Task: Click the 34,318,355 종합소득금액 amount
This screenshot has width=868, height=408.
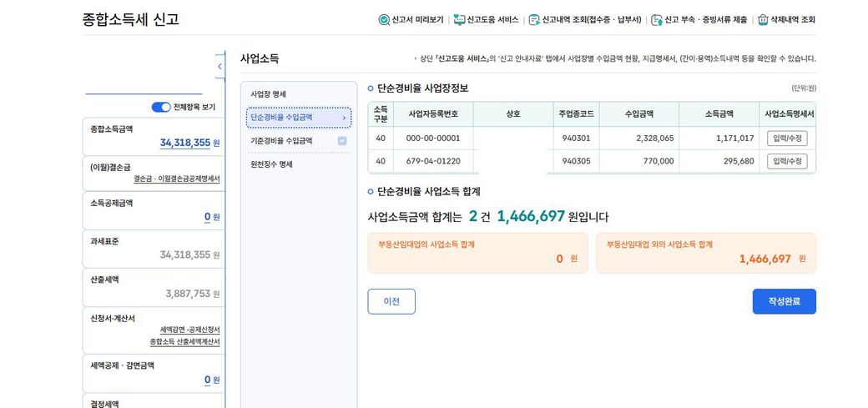Action: coord(185,143)
